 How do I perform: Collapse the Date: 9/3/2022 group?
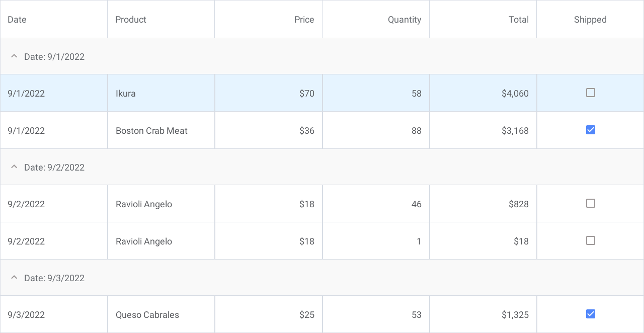coord(14,278)
